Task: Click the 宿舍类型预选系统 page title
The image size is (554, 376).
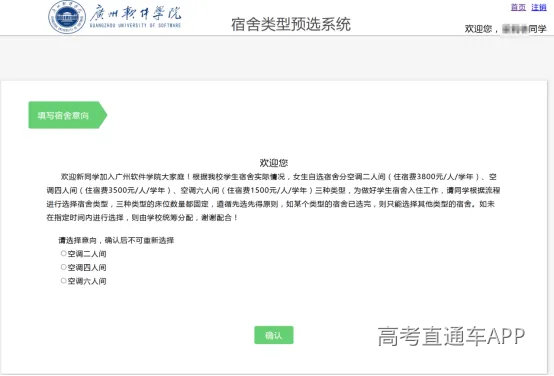Action: click(x=291, y=24)
